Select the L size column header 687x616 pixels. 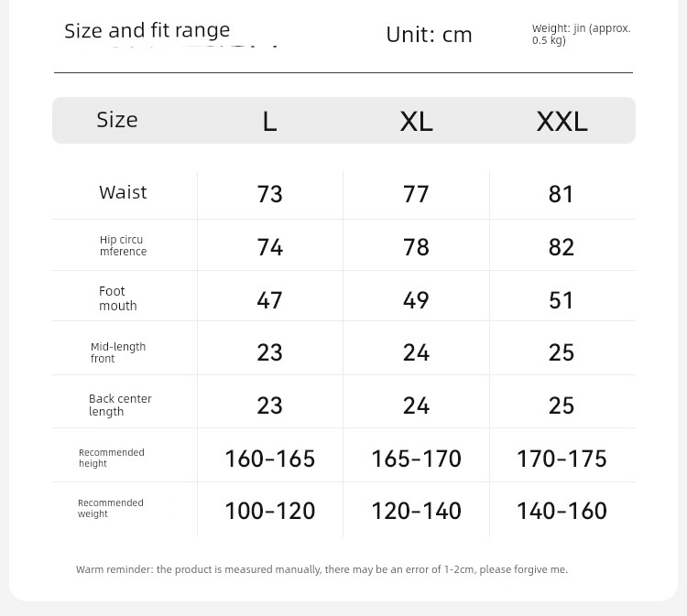(x=270, y=121)
